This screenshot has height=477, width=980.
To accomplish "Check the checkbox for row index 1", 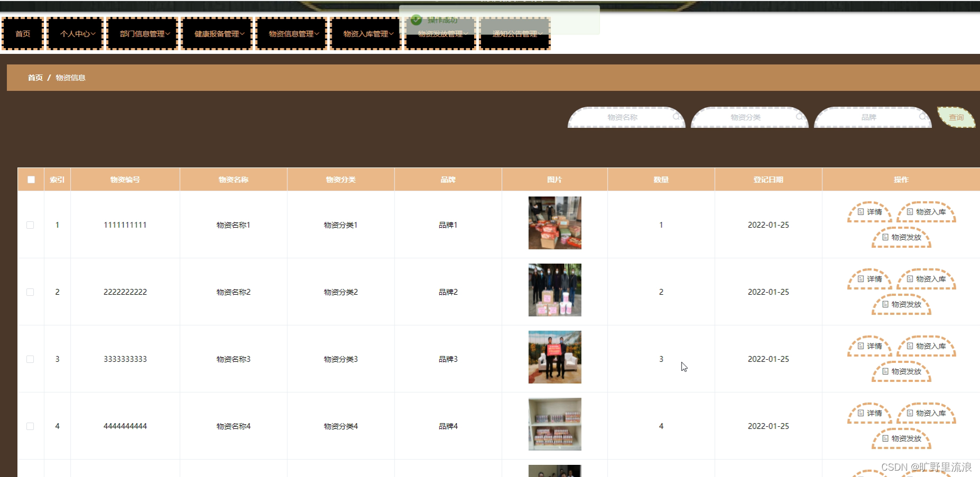I will pos(30,225).
